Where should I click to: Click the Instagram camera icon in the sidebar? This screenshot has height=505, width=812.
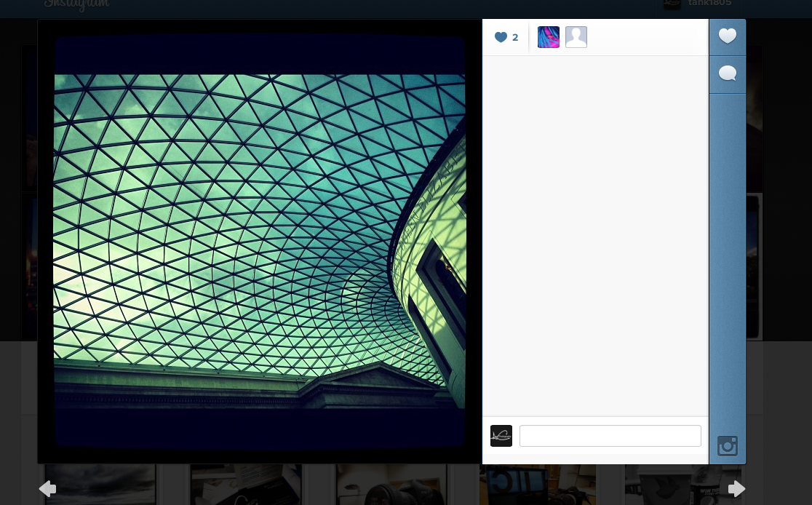pos(727,446)
